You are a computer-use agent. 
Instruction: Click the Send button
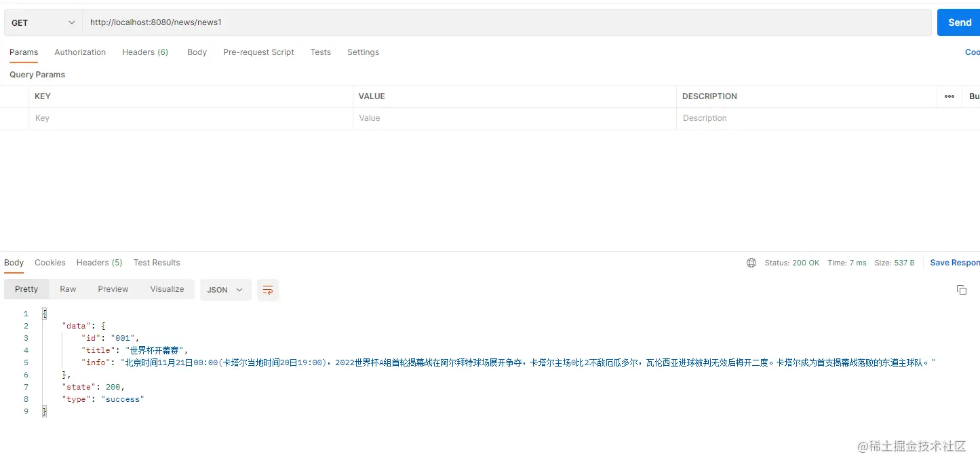pos(959,22)
